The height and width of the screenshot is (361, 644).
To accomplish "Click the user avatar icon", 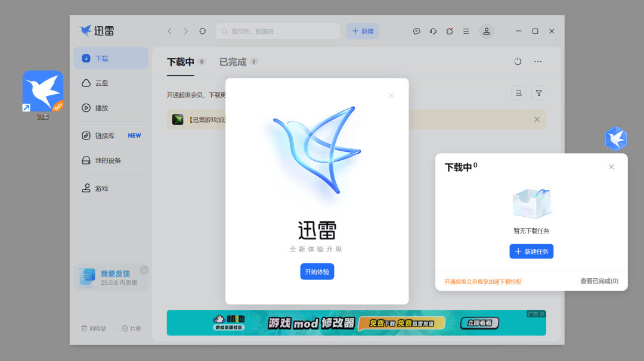I will pyautogui.click(x=487, y=31).
